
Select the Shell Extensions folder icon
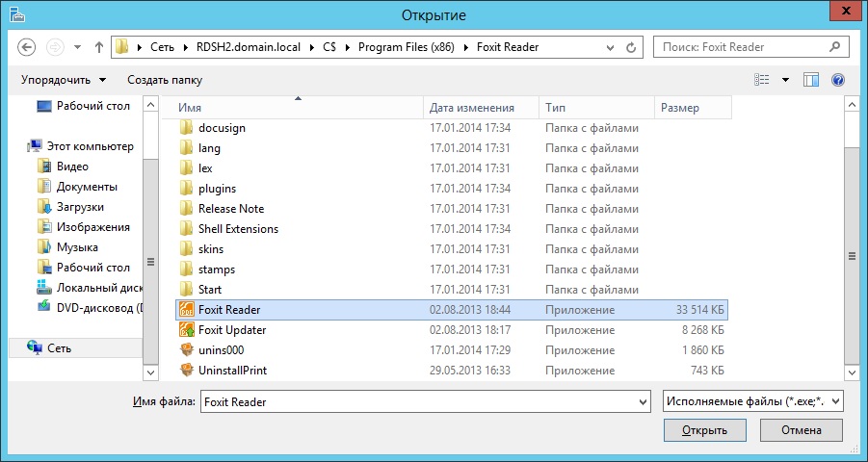187,228
